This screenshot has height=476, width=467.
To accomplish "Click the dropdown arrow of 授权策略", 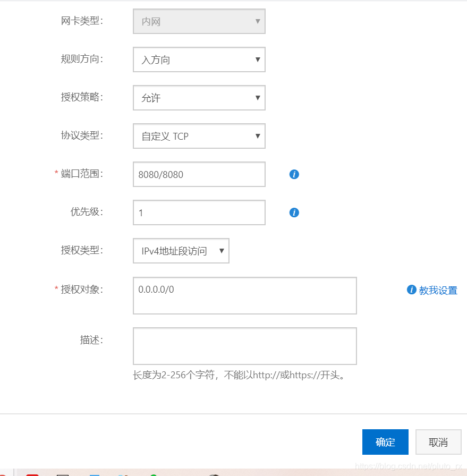I will pyautogui.click(x=258, y=98).
